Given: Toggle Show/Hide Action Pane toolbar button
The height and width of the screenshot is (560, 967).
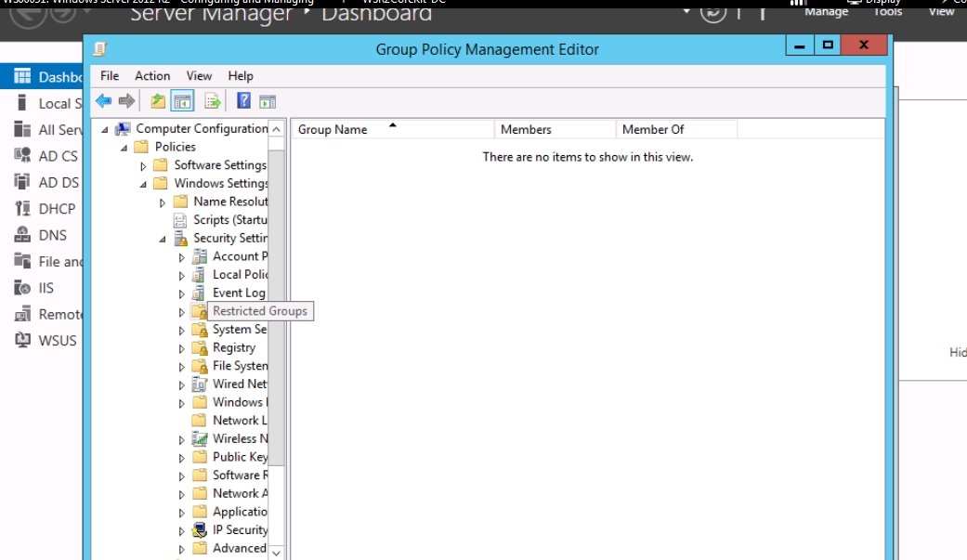Looking at the screenshot, I should point(268,101).
